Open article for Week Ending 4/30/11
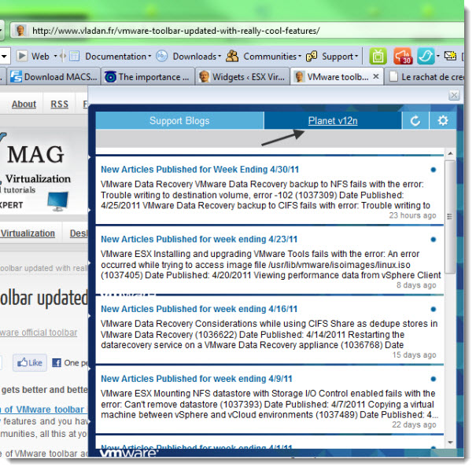Image resolution: width=476 pixels, height=470 pixels. tap(200, 169)
